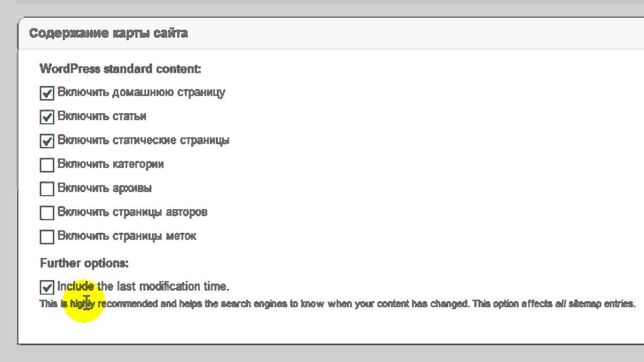Screen dimensions: 644x362
Task: Click the 'Further options:' heading
Action: point(84,263)
